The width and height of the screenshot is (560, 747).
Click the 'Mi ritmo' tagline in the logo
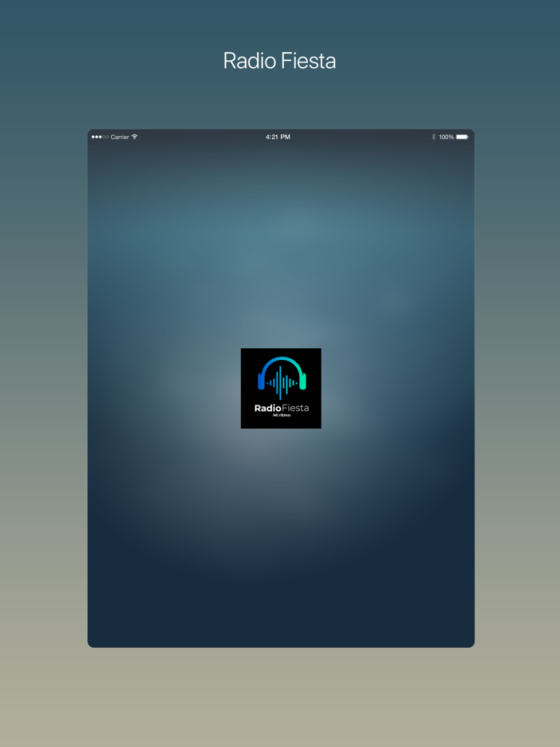click(x=281, y=415)
